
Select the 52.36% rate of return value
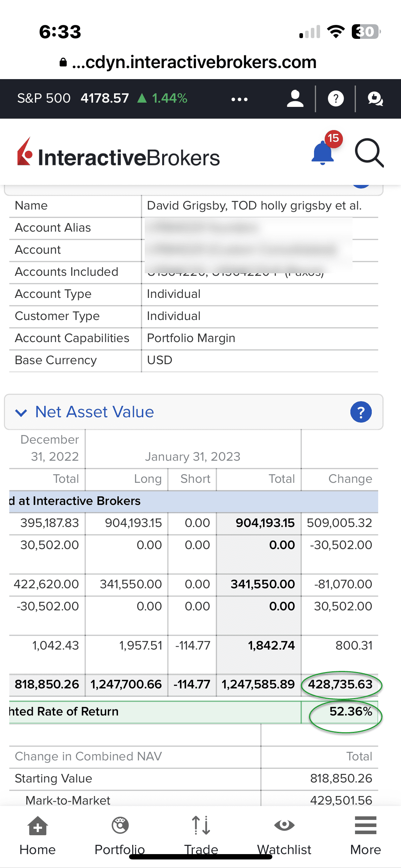click(350, 712)
